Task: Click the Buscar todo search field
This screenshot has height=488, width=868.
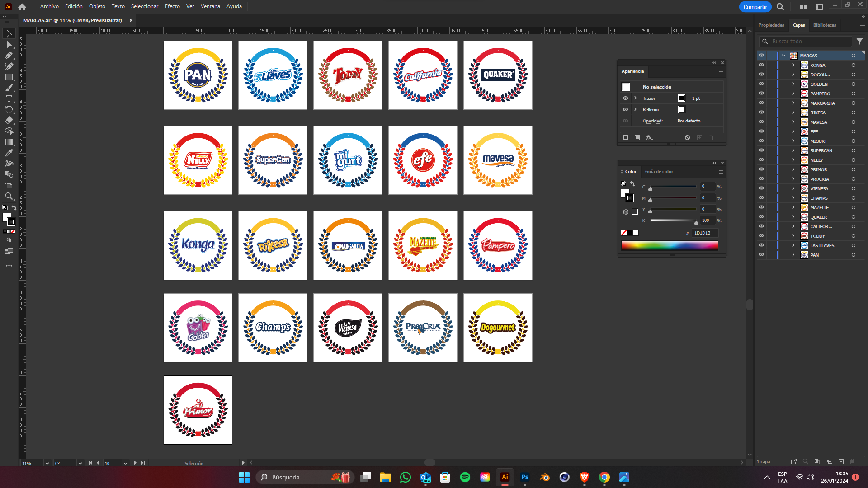Action: [x=809, y=41]
